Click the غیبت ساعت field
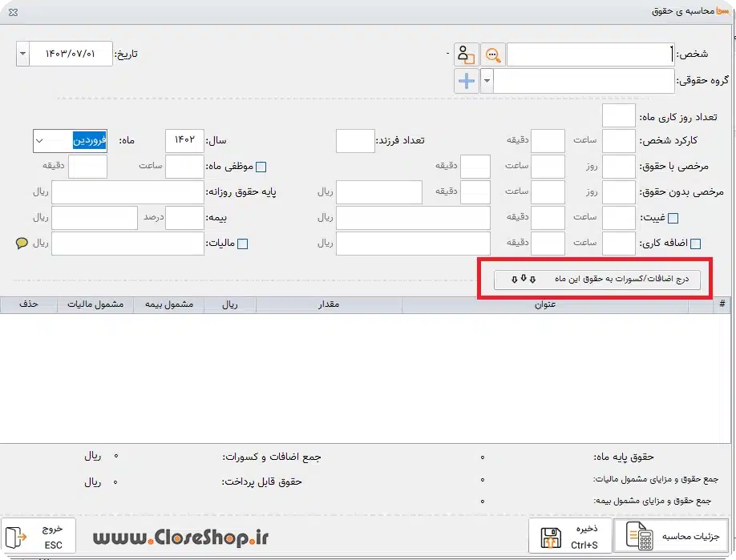This screenshot has width=736, height=560. [x=619, y=218]
